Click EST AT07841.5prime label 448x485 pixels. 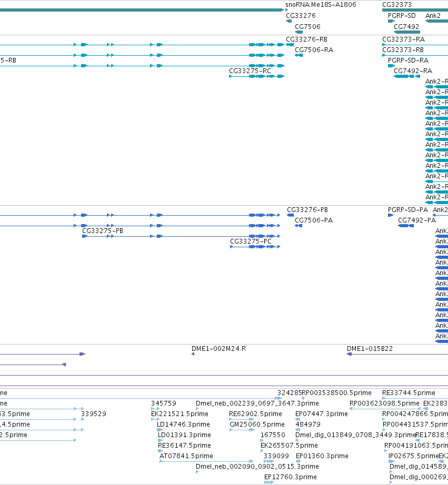point(186,456)
